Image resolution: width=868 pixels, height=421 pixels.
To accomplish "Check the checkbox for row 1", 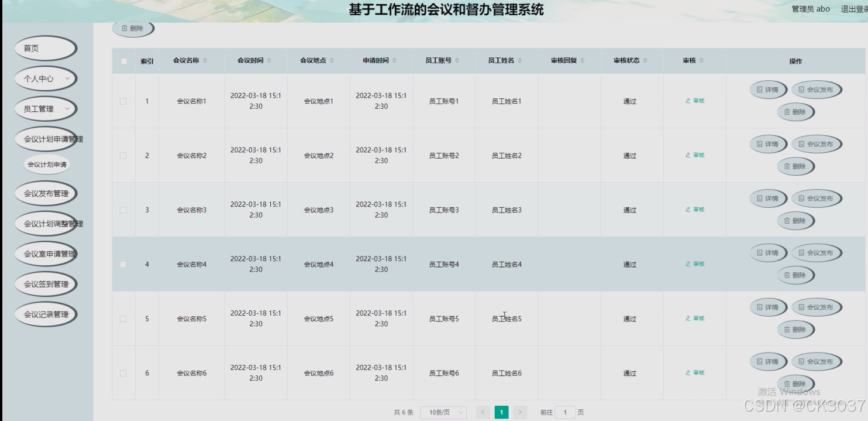I will tap(124, 100).
